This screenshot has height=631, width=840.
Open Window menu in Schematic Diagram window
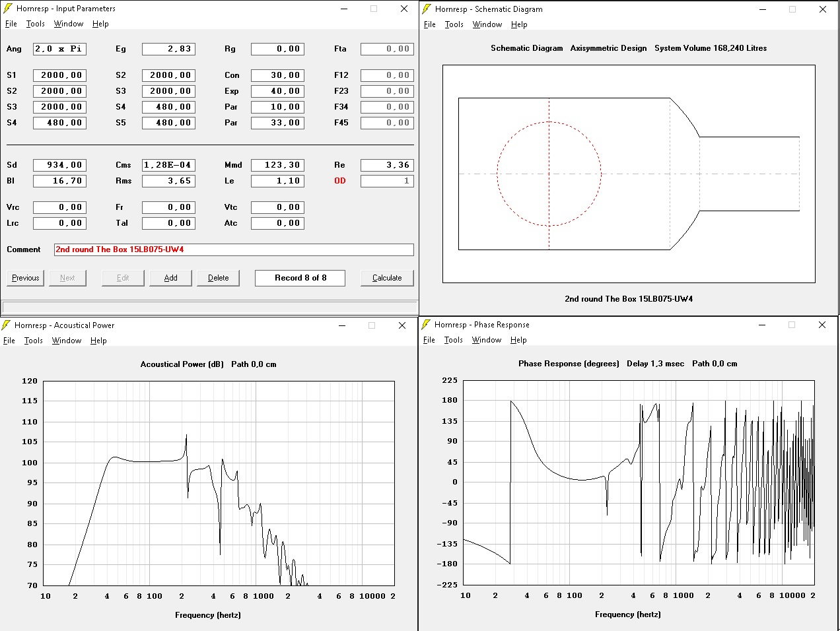pos(487,24)
